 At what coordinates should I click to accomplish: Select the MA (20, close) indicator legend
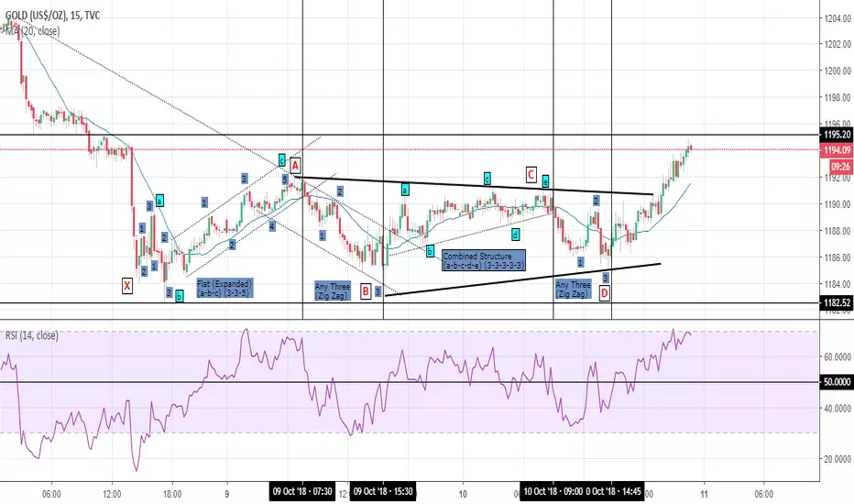(x=31, y=31)
